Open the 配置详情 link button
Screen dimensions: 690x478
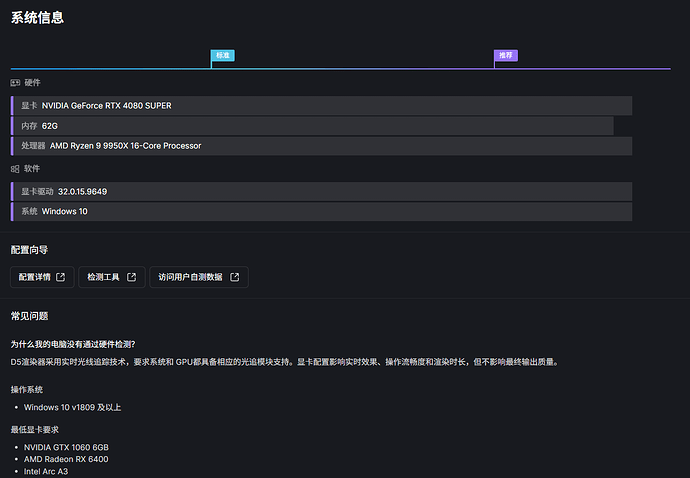[42, 277]
